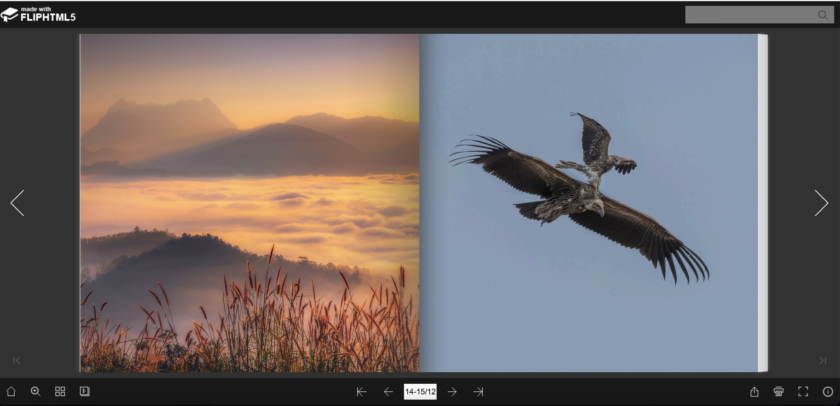Click the Home icon in bottom toolbar
The image size is (840, 406).
point(11,391)
